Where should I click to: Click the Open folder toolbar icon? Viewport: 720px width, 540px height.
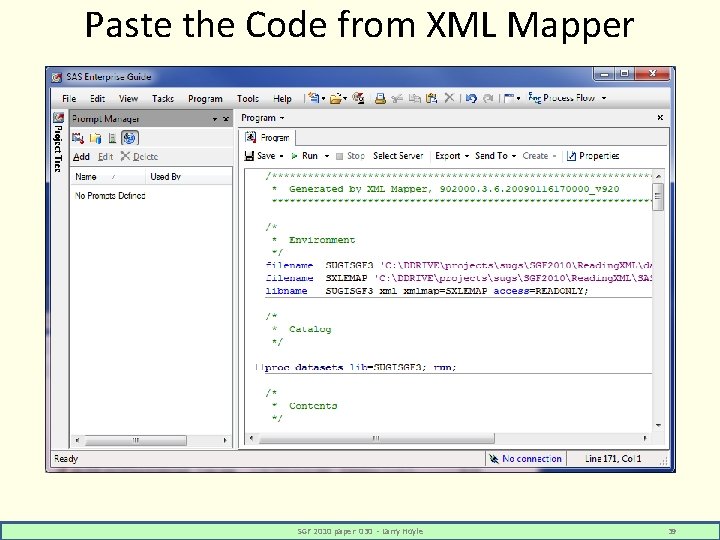pyautogui.click(x=336, y=98)
